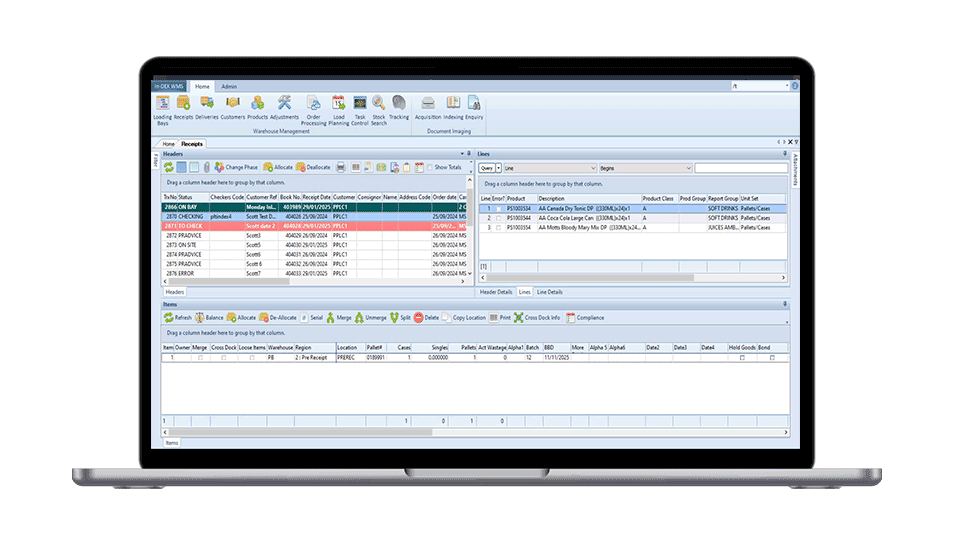Switch to the Admin ribbon tab
The height and width of the screenshot is (542, 954).
pos(229,87)
